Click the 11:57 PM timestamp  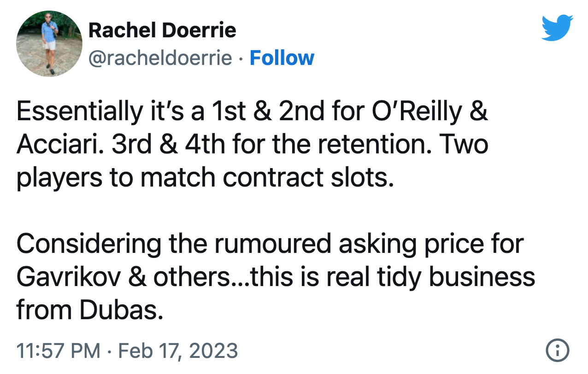[x=58, y=351]
